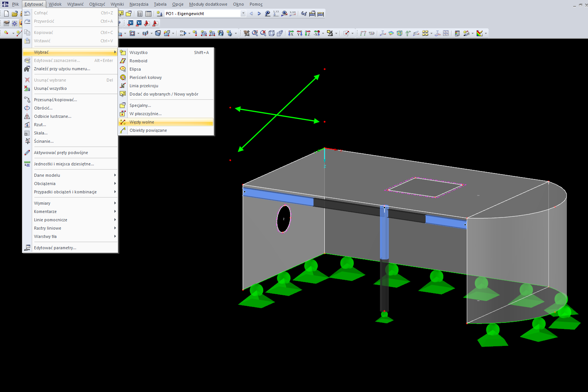Switch to view in Z direction

[x=308, y=33]
